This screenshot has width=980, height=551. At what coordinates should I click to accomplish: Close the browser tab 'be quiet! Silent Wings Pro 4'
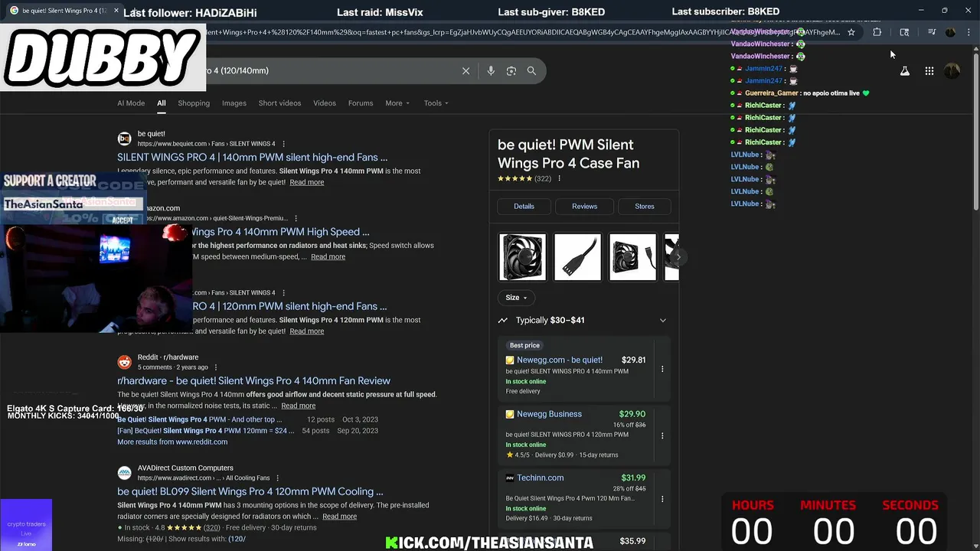116,11
